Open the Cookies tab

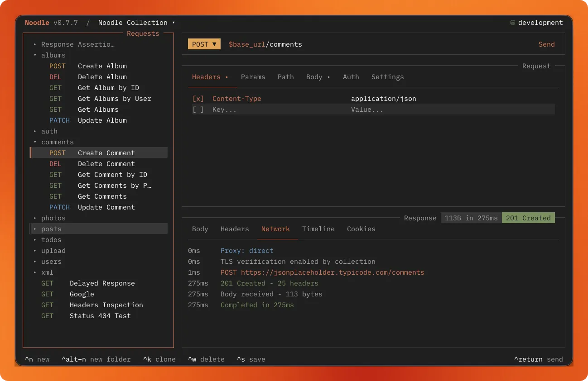pyautogui.click(x=361, y=229)
